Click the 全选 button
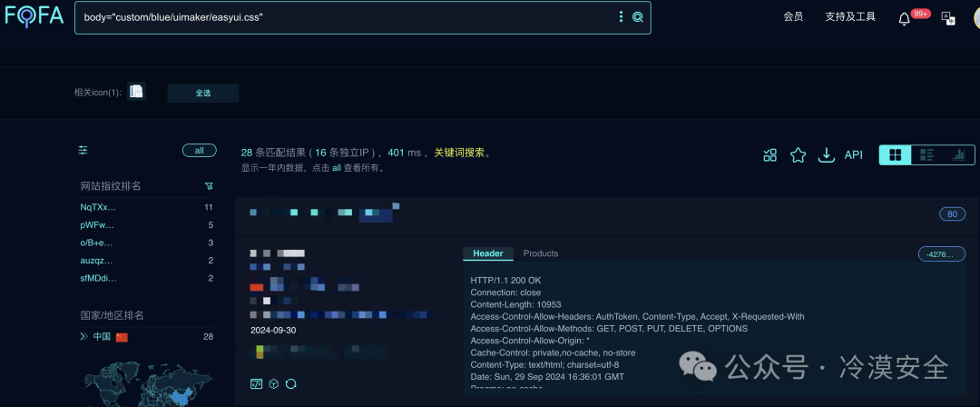The image size is (980, 407). 203,93
